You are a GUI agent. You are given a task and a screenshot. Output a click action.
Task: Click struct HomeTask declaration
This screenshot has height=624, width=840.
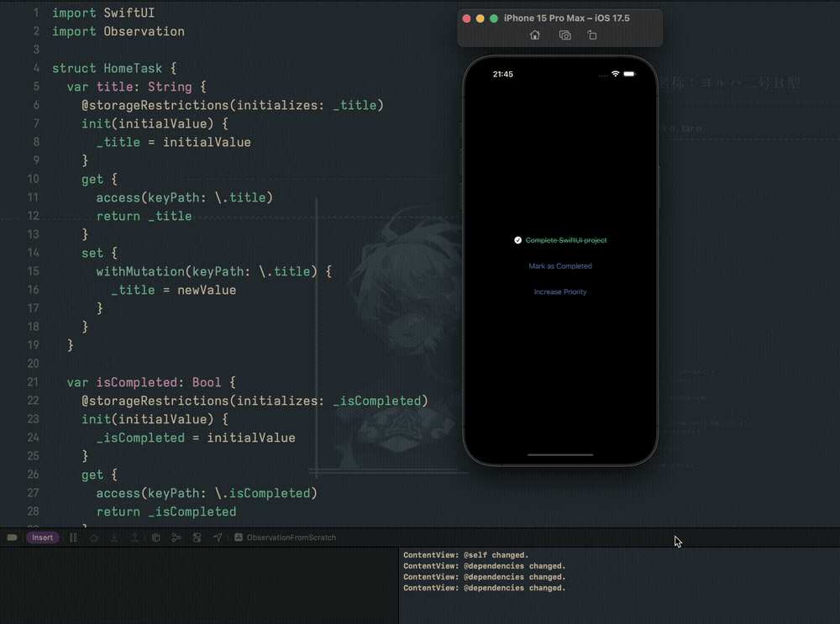(x=114, y=68)
